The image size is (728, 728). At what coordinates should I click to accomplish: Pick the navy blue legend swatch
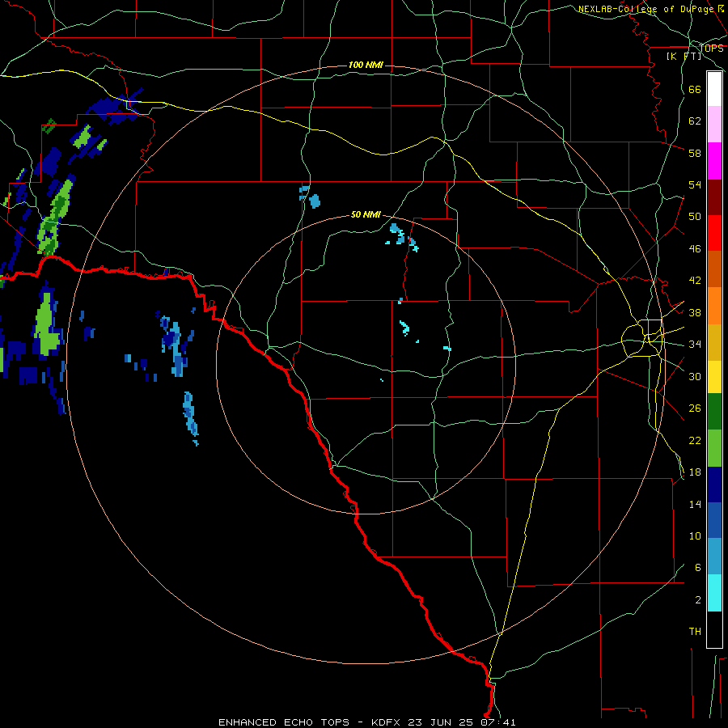(x=714, y=485)
